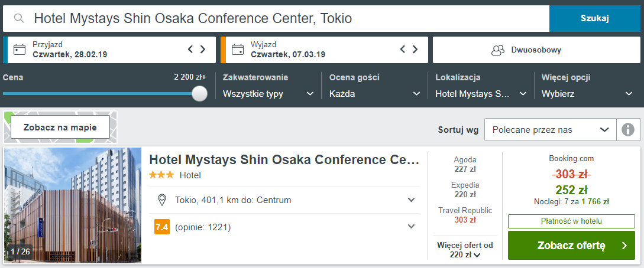This screenshot has height=268, width=644.
Task: Open the Lokalizacja dropdown
Action: [x=481, y=94]
